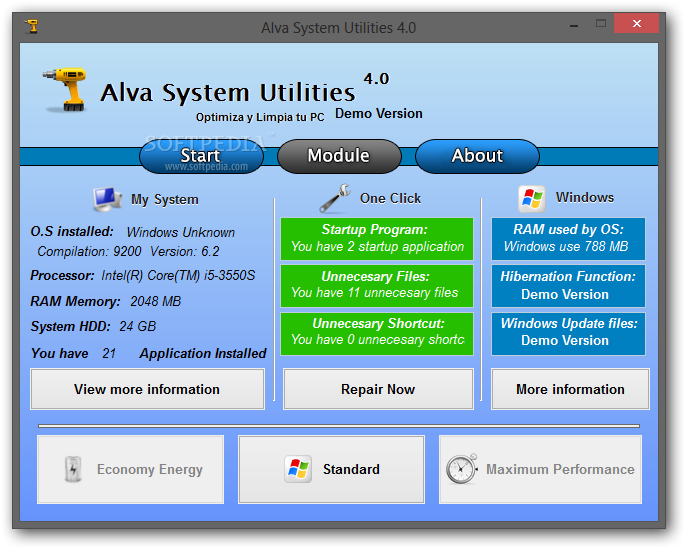Click the Windows logo on Standard button
Screen dimensions: 686x549
point(298,469)
